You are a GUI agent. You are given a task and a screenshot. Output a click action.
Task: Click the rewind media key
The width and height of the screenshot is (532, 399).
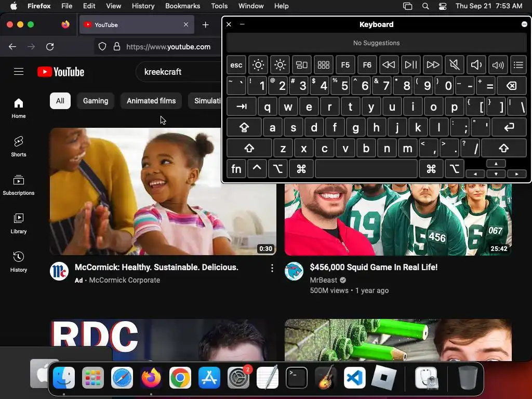(x=389, y=65)
